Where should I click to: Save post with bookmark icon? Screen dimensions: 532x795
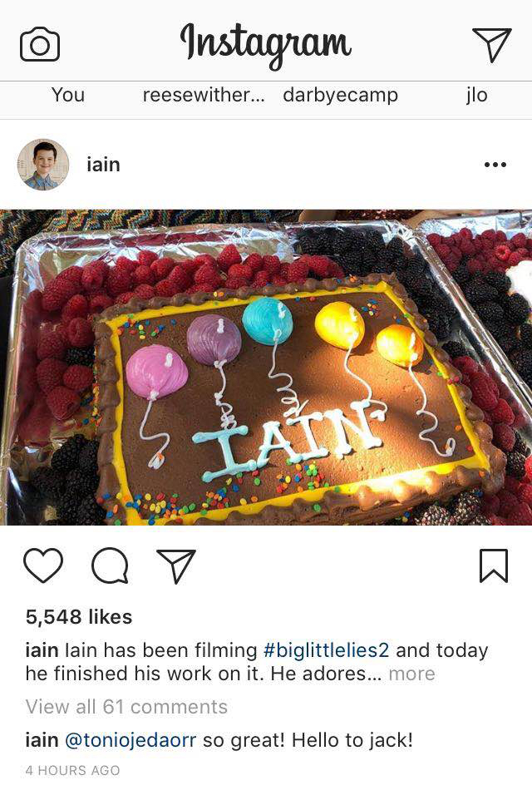(x=494, y=565)
